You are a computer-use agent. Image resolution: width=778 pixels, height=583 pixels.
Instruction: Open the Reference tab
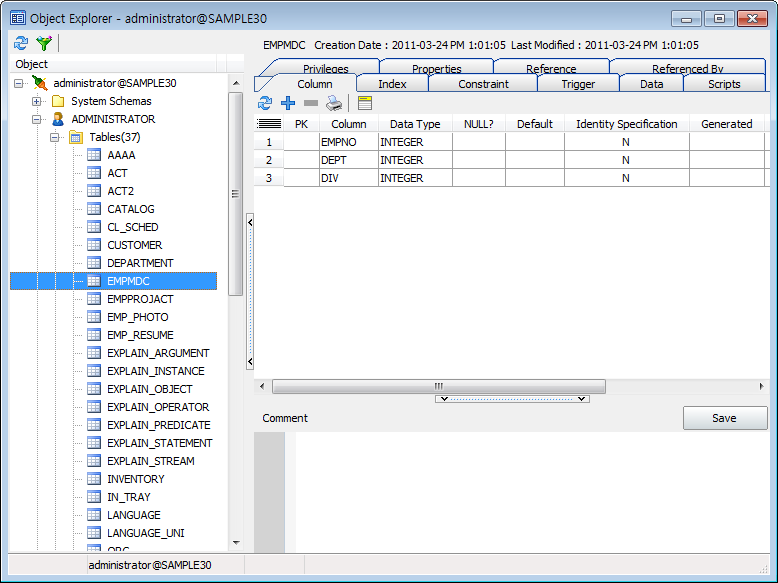point(551,68)
